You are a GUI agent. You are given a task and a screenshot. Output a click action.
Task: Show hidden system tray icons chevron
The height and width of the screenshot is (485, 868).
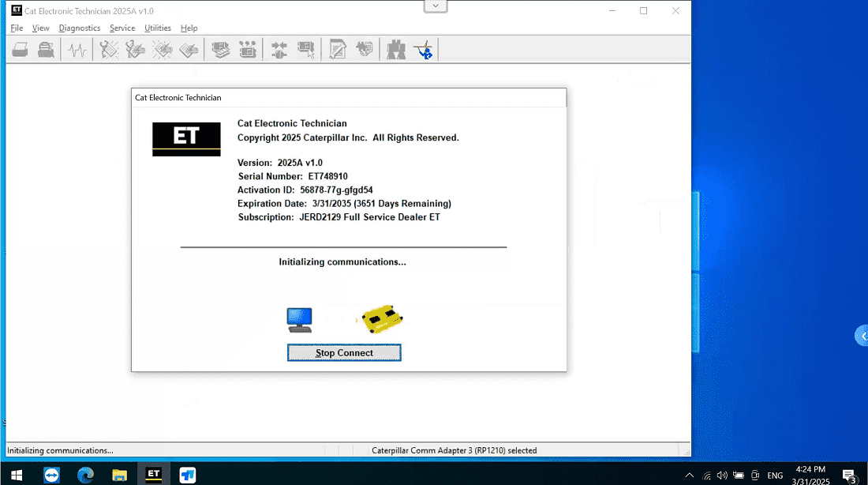690,476
